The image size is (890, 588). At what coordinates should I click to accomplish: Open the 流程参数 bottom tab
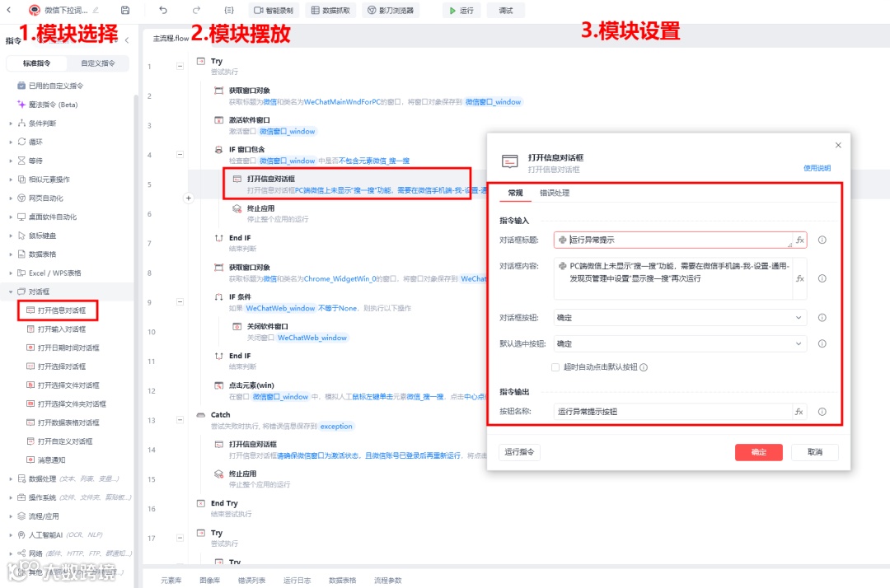387,580
